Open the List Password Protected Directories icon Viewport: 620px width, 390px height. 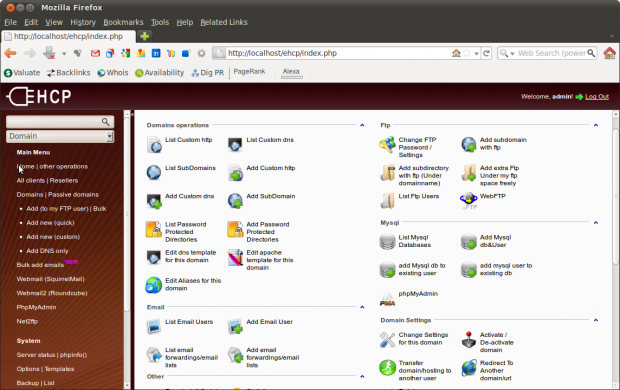[153, 229]
